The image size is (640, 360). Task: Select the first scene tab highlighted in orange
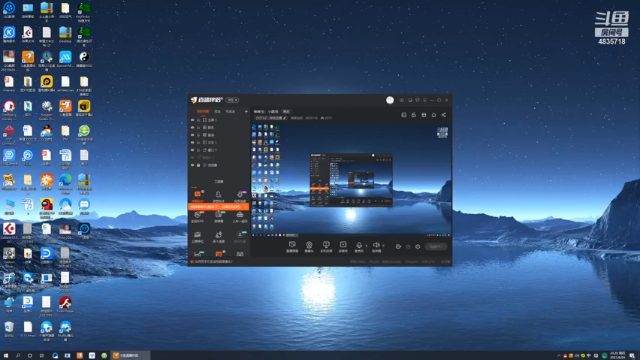[x=203, y=111]
